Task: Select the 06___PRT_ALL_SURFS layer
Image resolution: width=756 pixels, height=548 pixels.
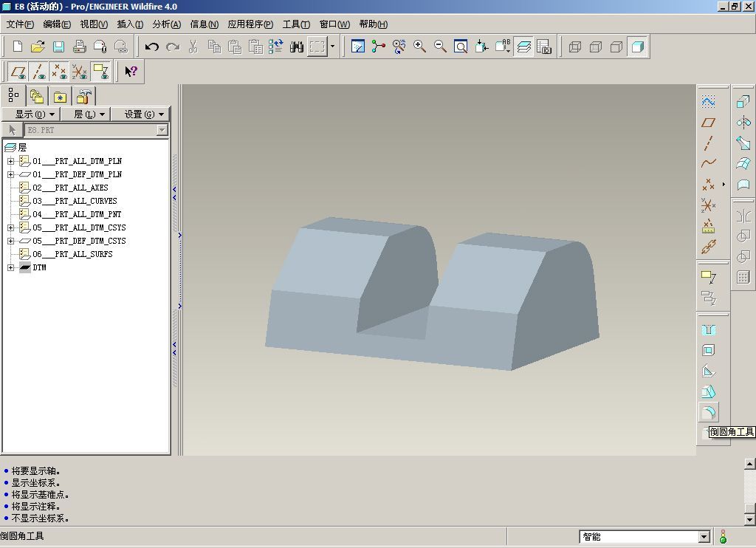Action: click(72, 254)
